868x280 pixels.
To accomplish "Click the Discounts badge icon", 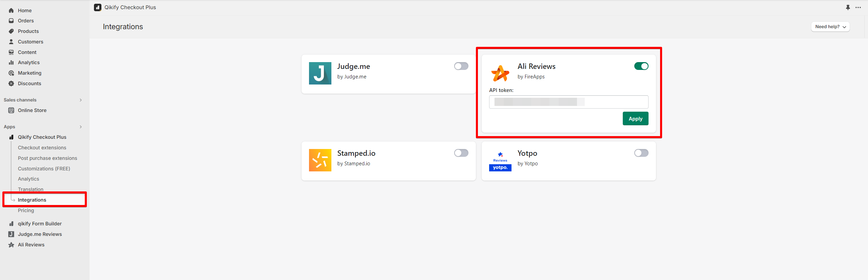I will (x=11, y=83).
